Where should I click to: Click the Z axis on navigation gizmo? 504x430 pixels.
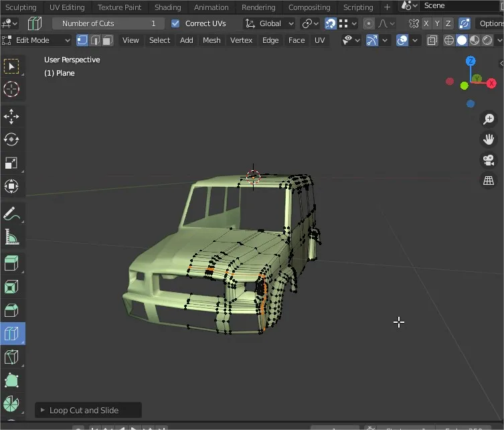click(x=471, y=61)
